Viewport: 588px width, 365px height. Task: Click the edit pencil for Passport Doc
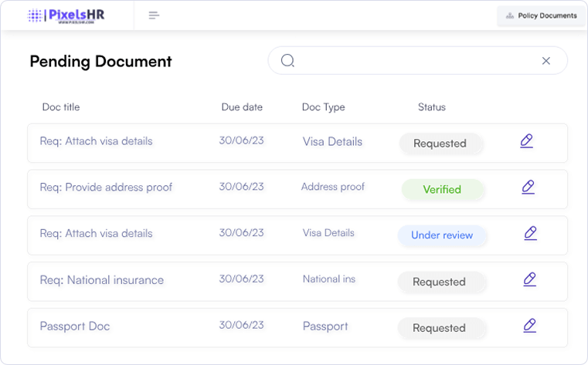coord(529,326)
